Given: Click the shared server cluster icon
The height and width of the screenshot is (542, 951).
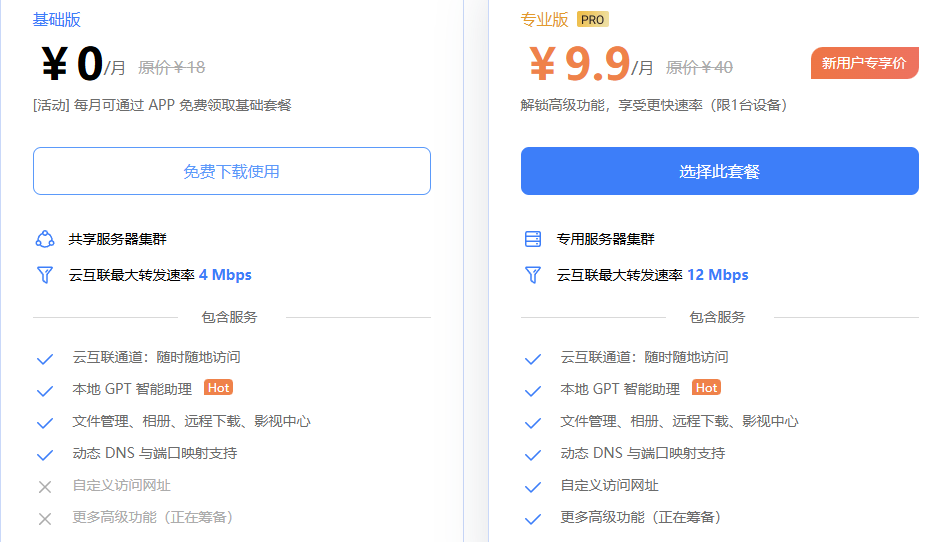Looking at the screenshot, I should click(44, 239).
